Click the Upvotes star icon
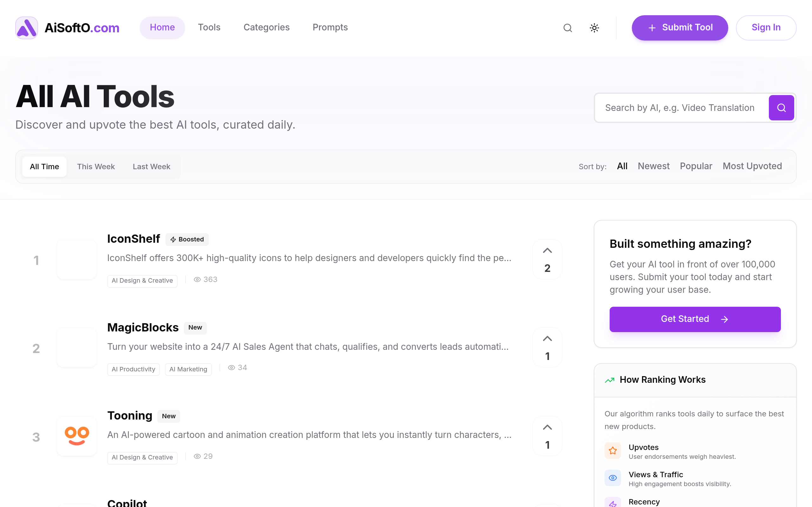Screen dimensions: 812x507 [x=613, y=451]
